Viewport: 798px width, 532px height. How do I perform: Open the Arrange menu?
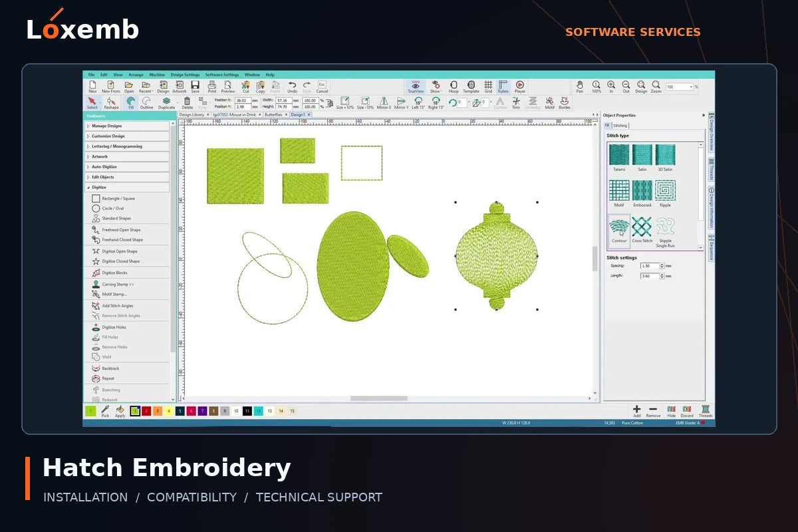(x=136, y=74)
